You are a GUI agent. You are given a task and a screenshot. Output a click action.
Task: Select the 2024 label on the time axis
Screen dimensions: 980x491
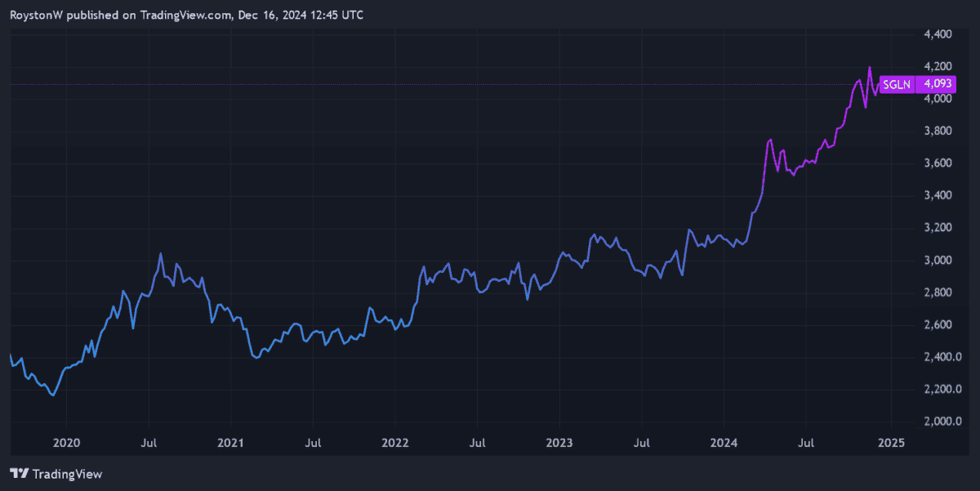[724, 443]
